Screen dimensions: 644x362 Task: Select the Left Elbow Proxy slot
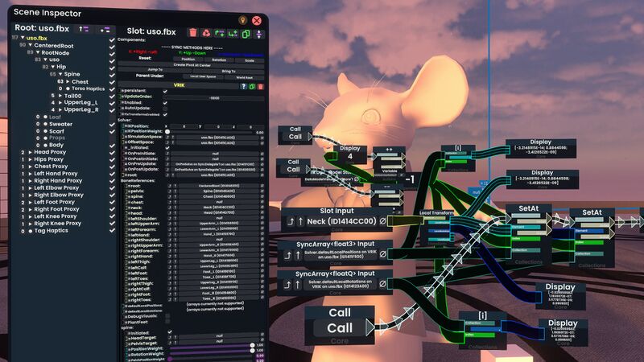point(56,188)
